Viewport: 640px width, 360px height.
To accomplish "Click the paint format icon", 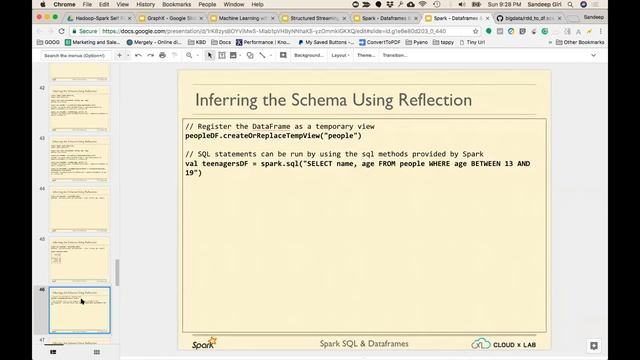I will (x=175, y=55).
